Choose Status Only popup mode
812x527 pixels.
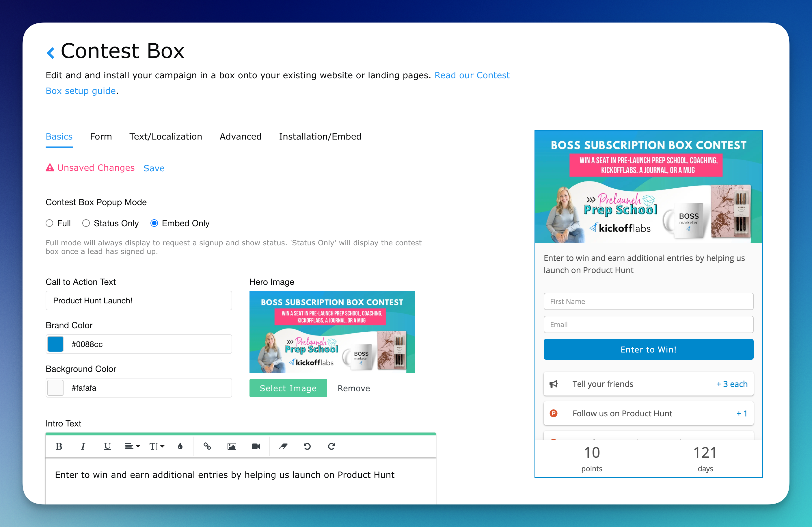[x=86, y=223]
